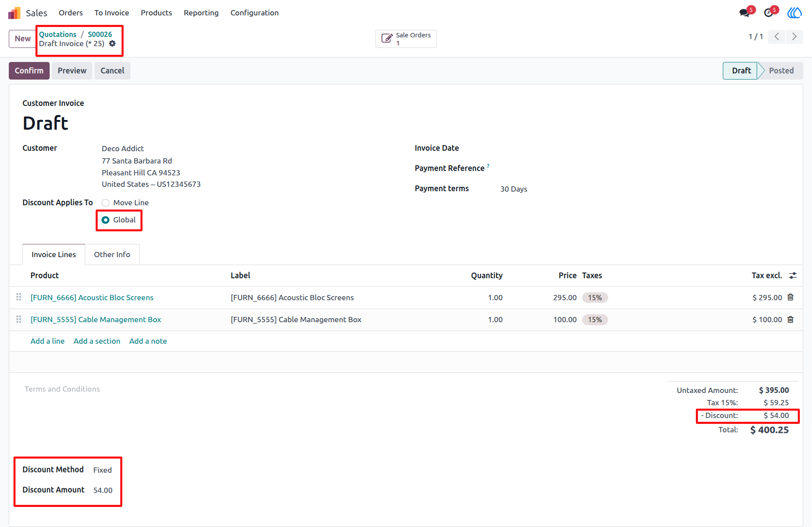This screenshot has width=812, height=527.
Task: Click the Posted status stage
Action: 781,71
